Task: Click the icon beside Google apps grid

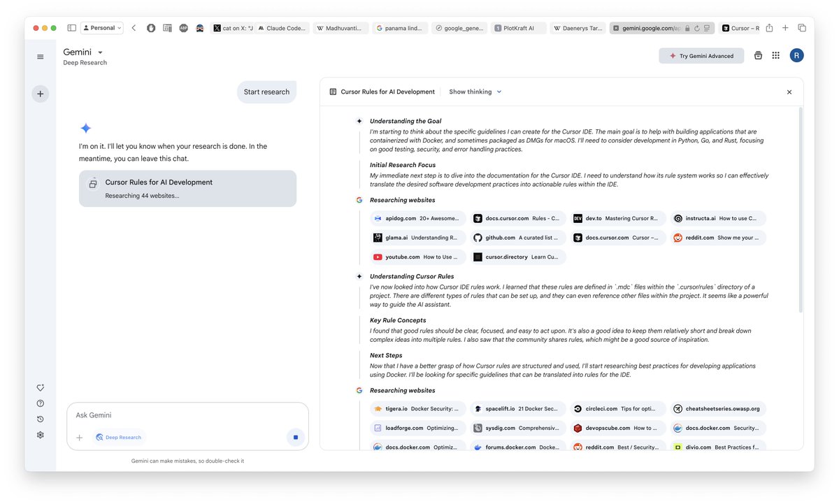Action: tap(758, 56)
